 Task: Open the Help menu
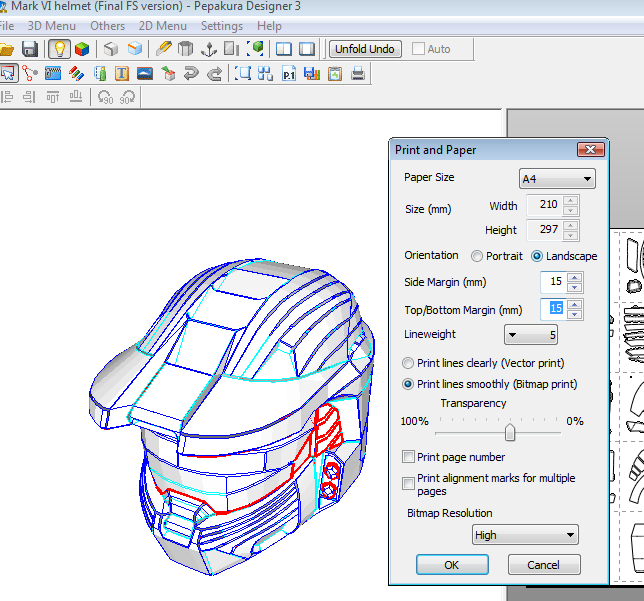269,26
